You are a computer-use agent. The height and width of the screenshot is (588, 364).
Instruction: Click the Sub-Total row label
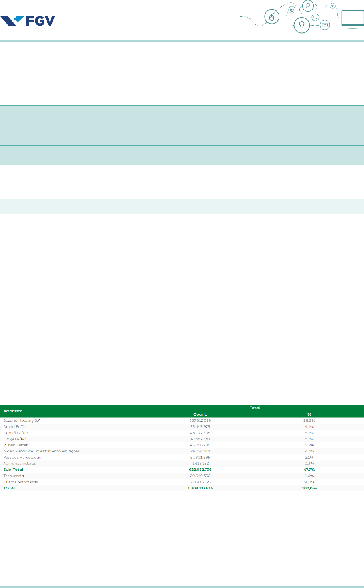[x=13, y=470]
